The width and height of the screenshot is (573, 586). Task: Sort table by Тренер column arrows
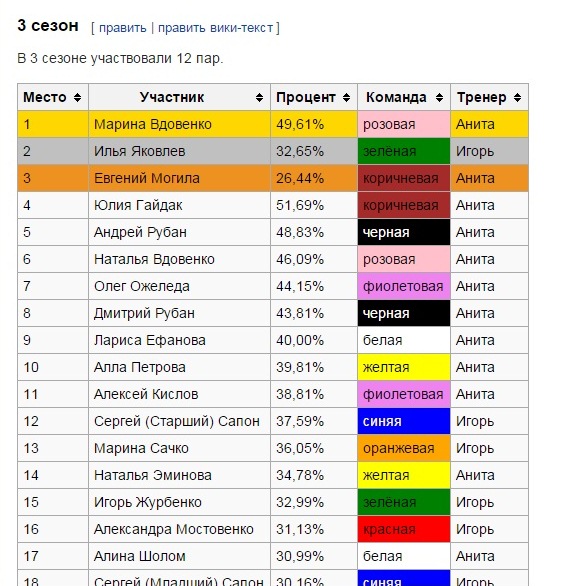click(x=517, y=98)
